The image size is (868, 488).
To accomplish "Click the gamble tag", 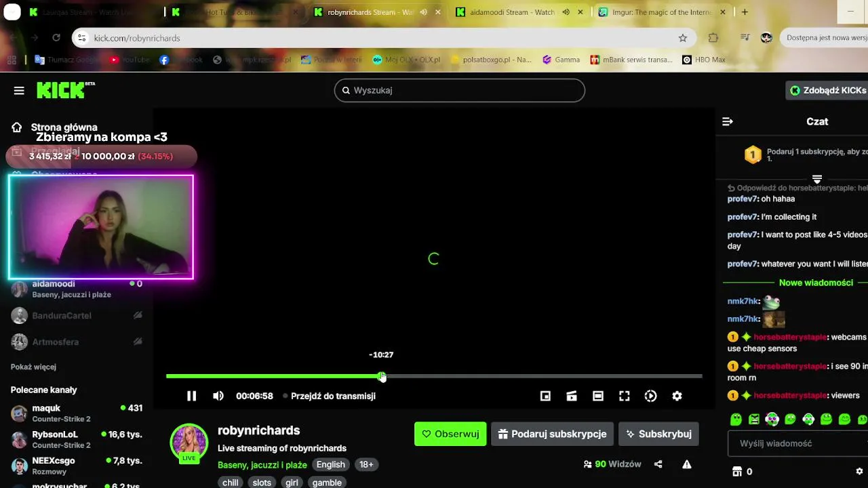I will (327, 483).
